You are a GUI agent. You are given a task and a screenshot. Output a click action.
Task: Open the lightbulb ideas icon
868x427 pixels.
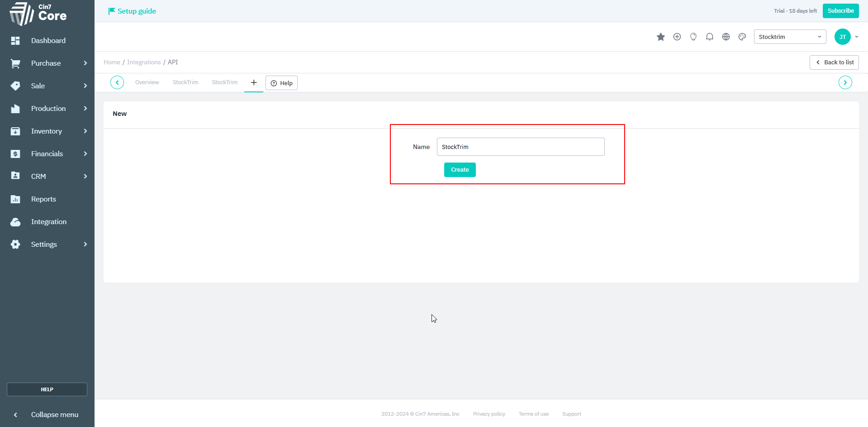[x=693, y=37]
